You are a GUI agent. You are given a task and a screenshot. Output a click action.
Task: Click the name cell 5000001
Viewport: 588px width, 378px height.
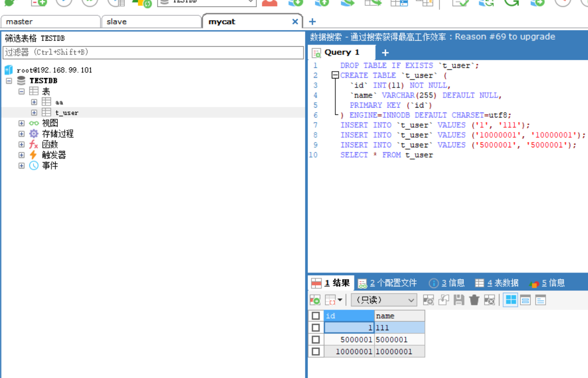click(x=400, y=339)
